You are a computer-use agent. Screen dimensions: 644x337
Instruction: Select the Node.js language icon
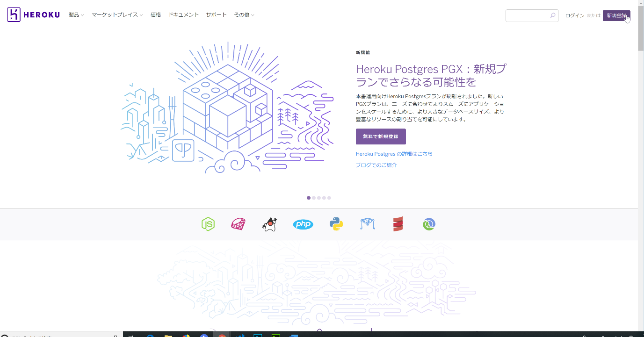tap(208, 224)
